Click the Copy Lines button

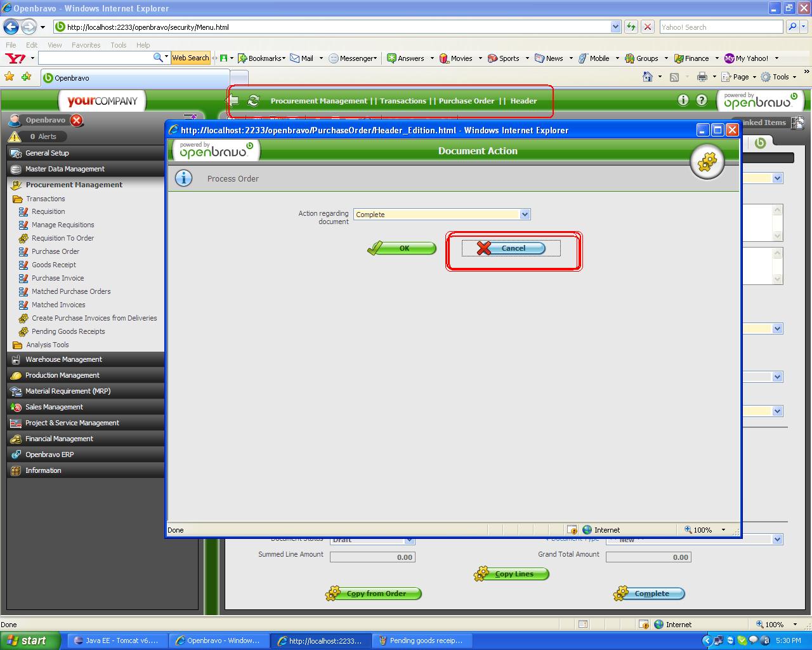pyautogui.click(x=513, y=574)
